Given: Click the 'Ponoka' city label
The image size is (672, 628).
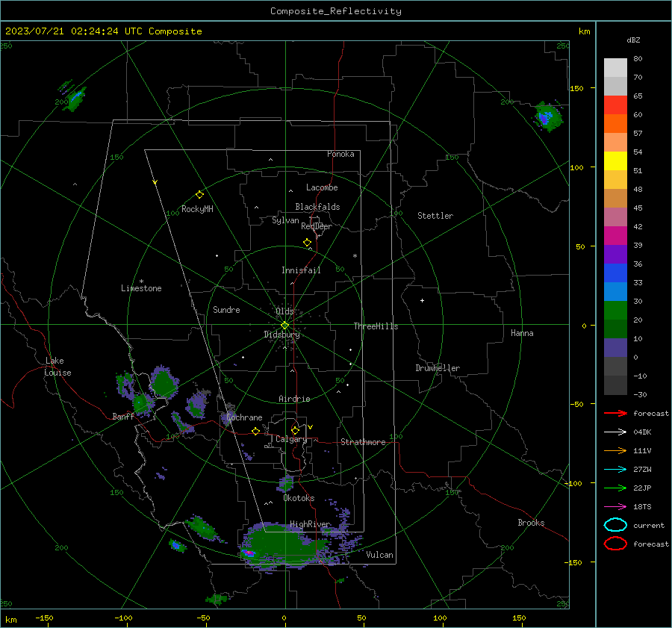Looking at the screenshot, I should pyautogui.click(x=340, y=154).
